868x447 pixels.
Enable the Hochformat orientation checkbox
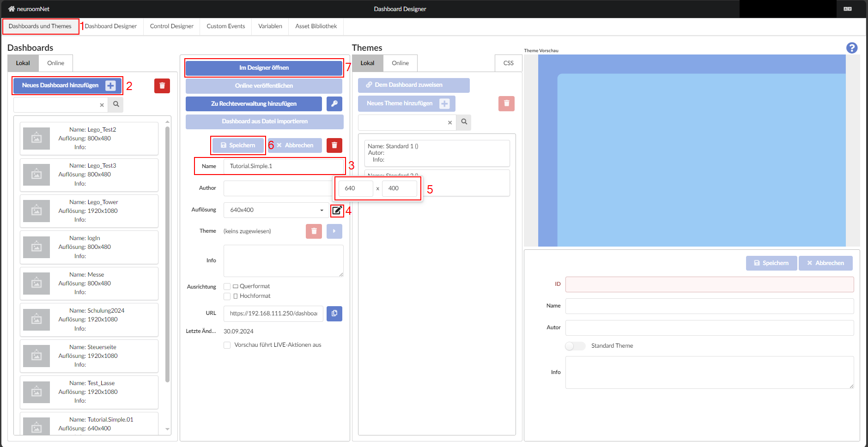click(x=227, y=296)
